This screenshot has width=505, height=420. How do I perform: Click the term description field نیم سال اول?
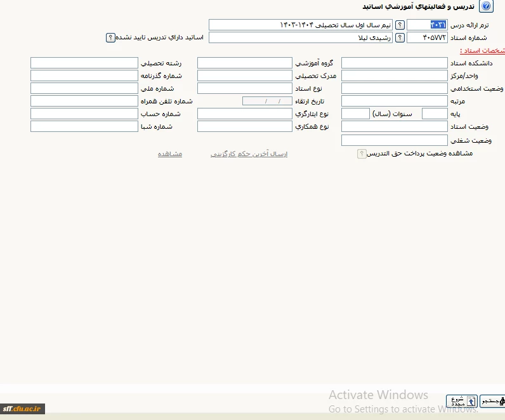click(300, 25)
